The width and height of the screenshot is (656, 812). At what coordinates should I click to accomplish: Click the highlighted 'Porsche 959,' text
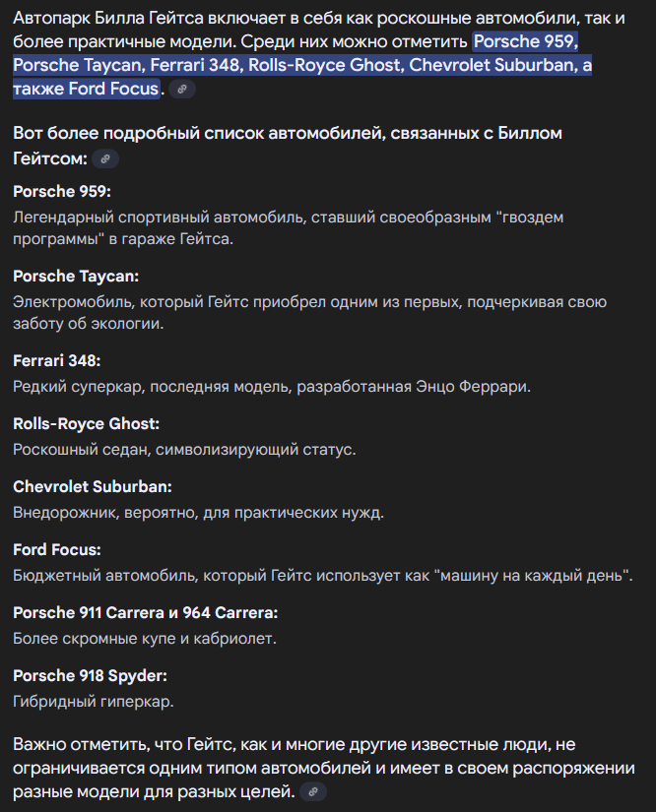click(x=525, y=41)
